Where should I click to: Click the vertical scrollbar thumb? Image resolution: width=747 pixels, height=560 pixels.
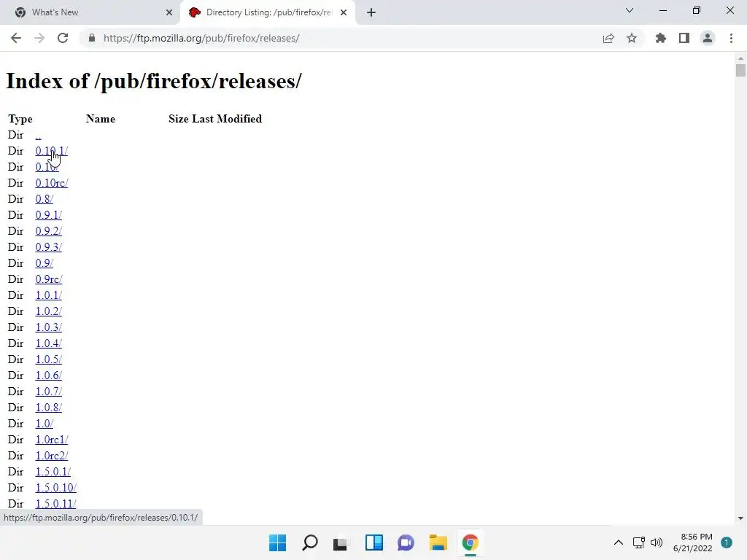pyautogui.click(x=740, y=71)
